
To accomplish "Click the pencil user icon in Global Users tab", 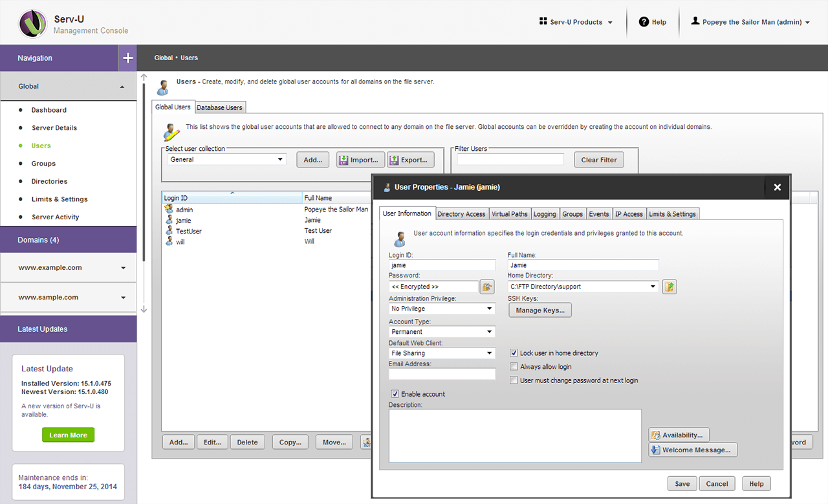I will point(170,131).
